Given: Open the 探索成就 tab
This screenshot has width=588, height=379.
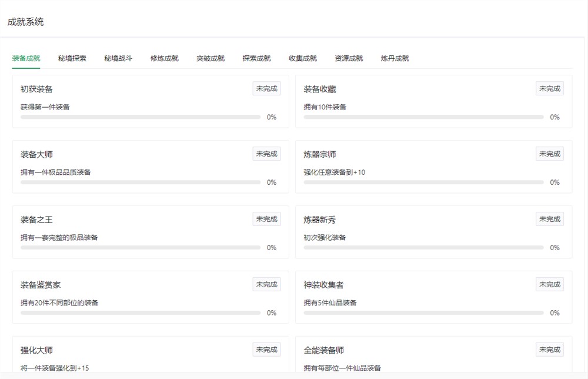Looking at the screenshot, I should [256, 58].
